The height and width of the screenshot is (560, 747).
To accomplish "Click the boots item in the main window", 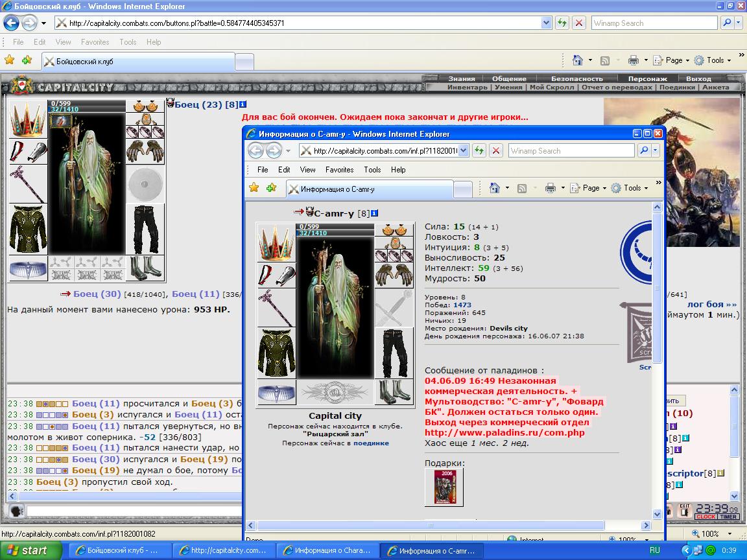I will point(145,268).
